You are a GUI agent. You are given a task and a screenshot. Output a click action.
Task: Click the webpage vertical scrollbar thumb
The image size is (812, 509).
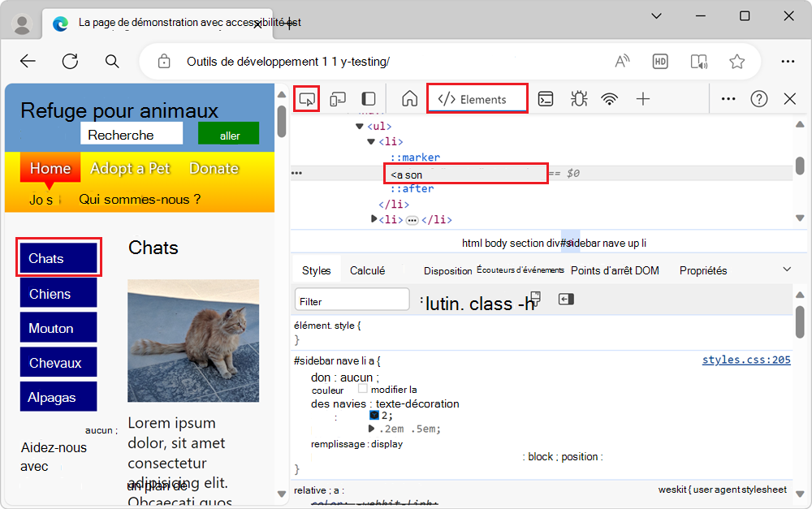282,121
